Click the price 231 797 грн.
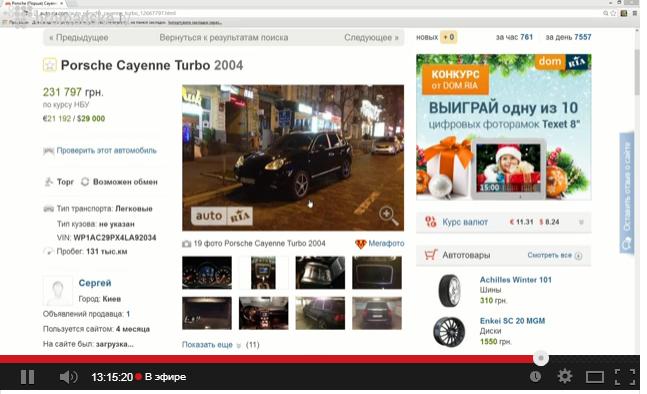647x394 pixels. (x=73, y=92)
